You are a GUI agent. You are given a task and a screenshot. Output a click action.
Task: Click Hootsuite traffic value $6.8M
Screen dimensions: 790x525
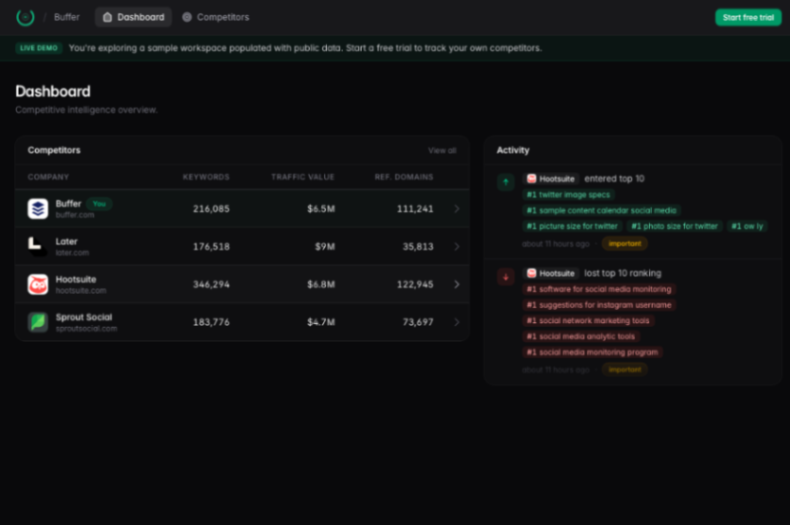pos(321,284)
